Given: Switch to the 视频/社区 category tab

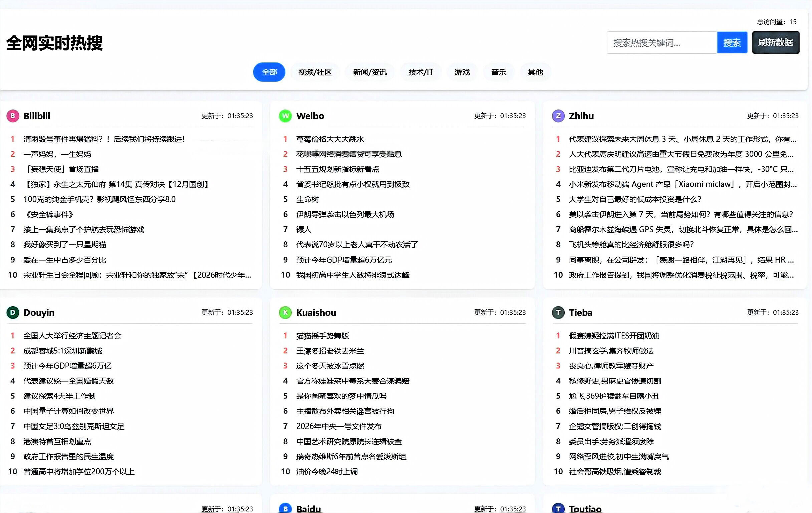Looking at the screenshot, I should pos(315,72).
